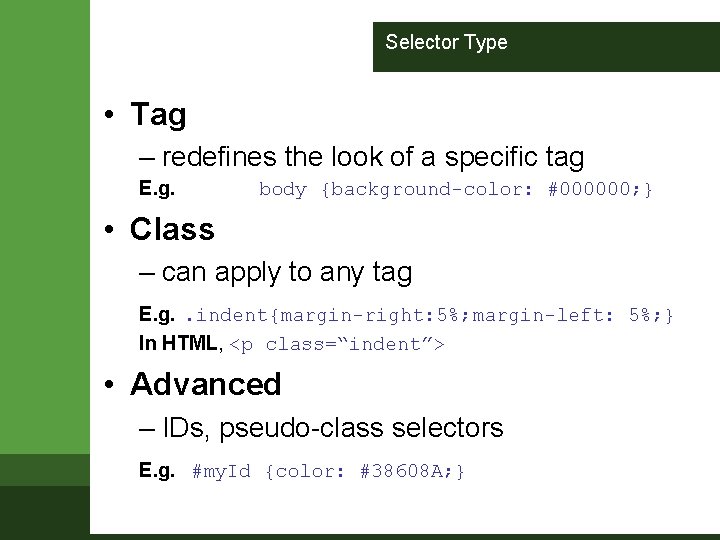Click the #my.Id color code example
This screenshot has height=540, width=720.
(328, 470)
